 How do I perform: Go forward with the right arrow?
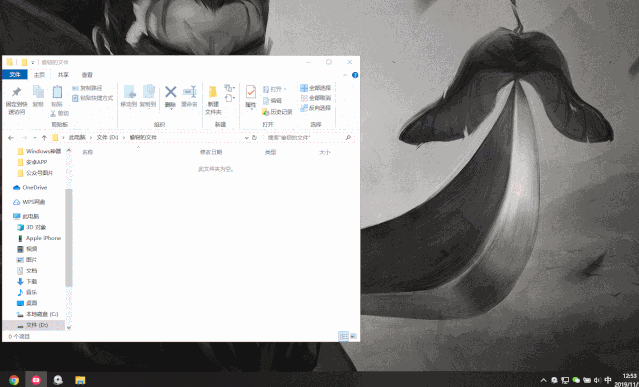point(24,138)
